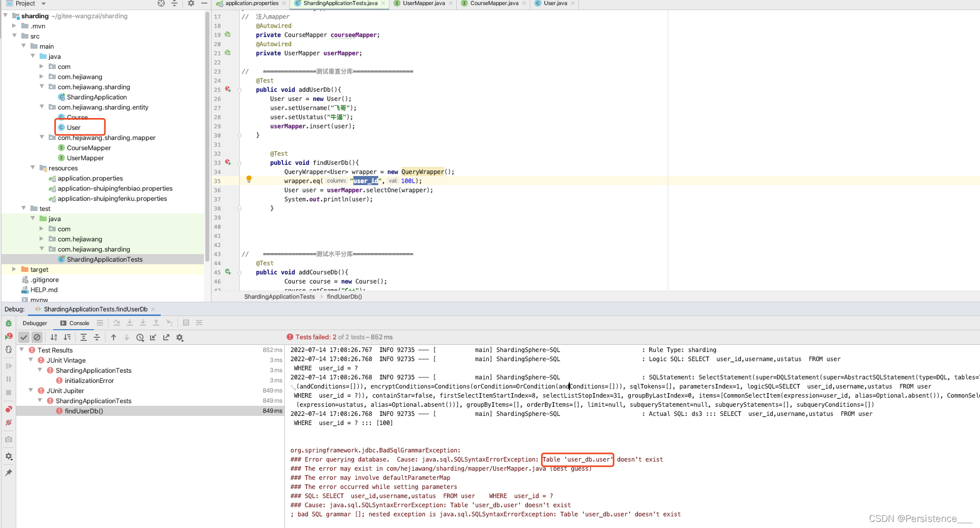Toggle auto-test circular arrows icon in debug sidebar

pyautogui.click(x=9, y=349)
